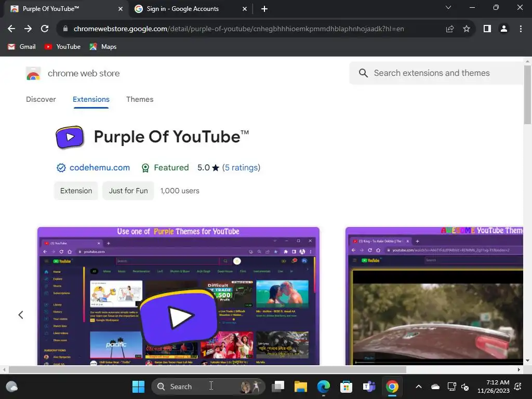
Task: Open the 5 ratings link
Action: 241,168
